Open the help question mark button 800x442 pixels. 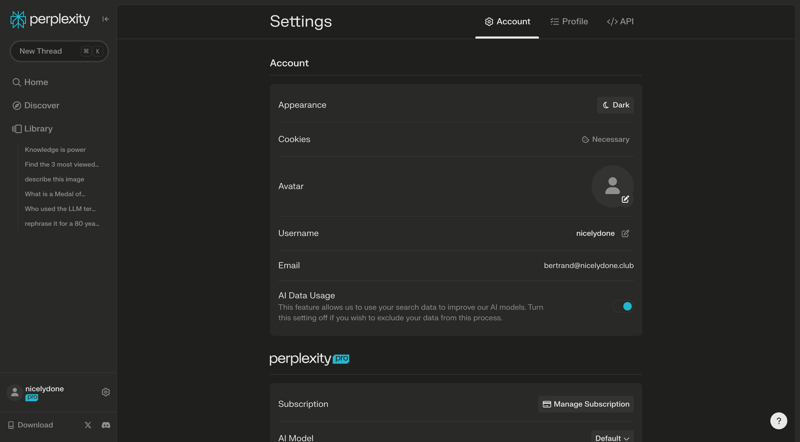coord(779,421)
